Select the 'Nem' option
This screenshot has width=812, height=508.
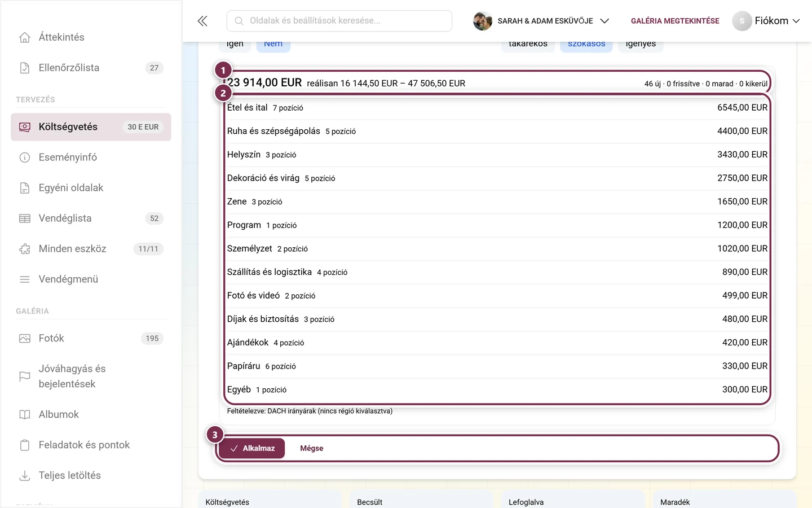273,45
